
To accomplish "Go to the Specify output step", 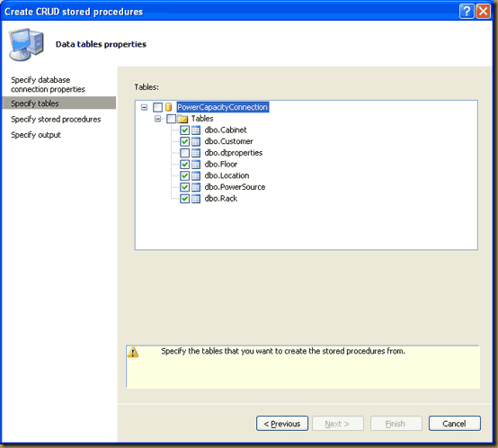I will pyautogui.click(x=36, y=135).
